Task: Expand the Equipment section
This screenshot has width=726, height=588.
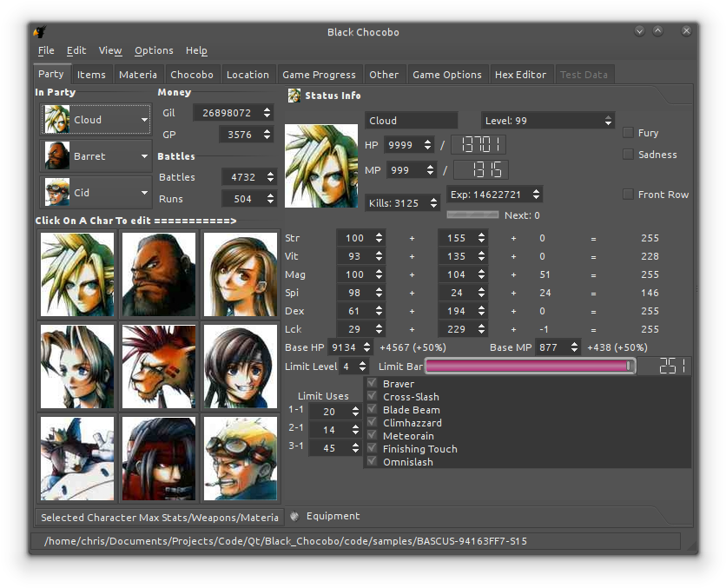Action: (x=333, y=516)
